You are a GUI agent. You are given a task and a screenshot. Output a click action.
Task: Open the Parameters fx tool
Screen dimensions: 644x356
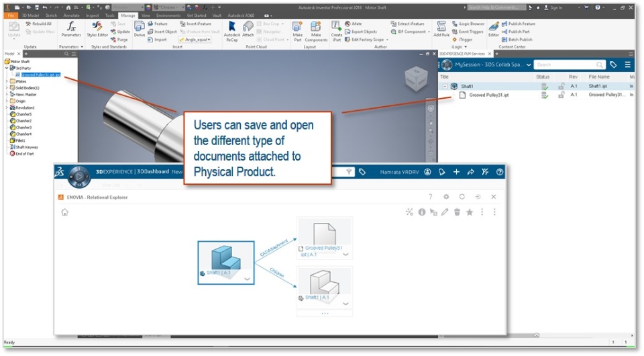(x=71, y=30)
